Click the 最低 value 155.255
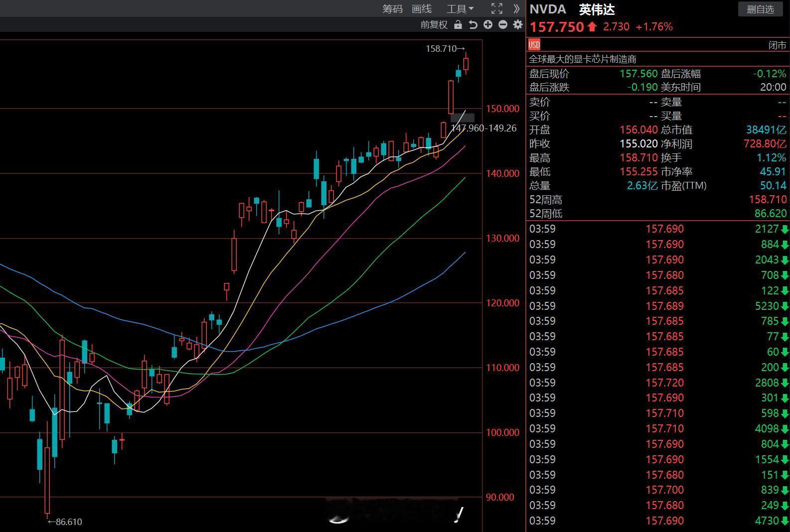Image resolution: width=790 pixels, height=532 pixels. [x=638, y=171]
